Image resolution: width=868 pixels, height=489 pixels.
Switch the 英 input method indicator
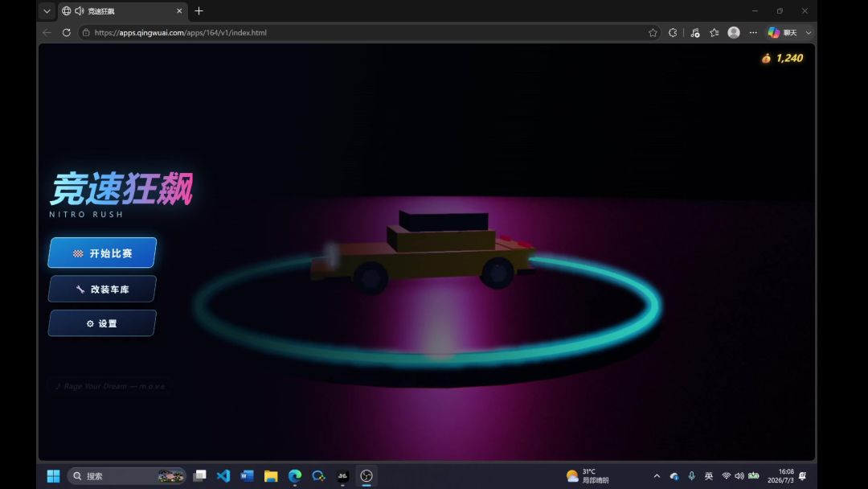point(709,476)
